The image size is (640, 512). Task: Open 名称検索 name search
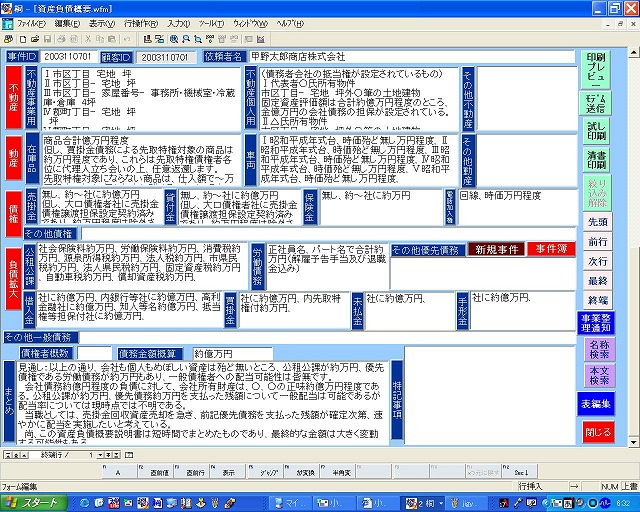click(598, 348)
